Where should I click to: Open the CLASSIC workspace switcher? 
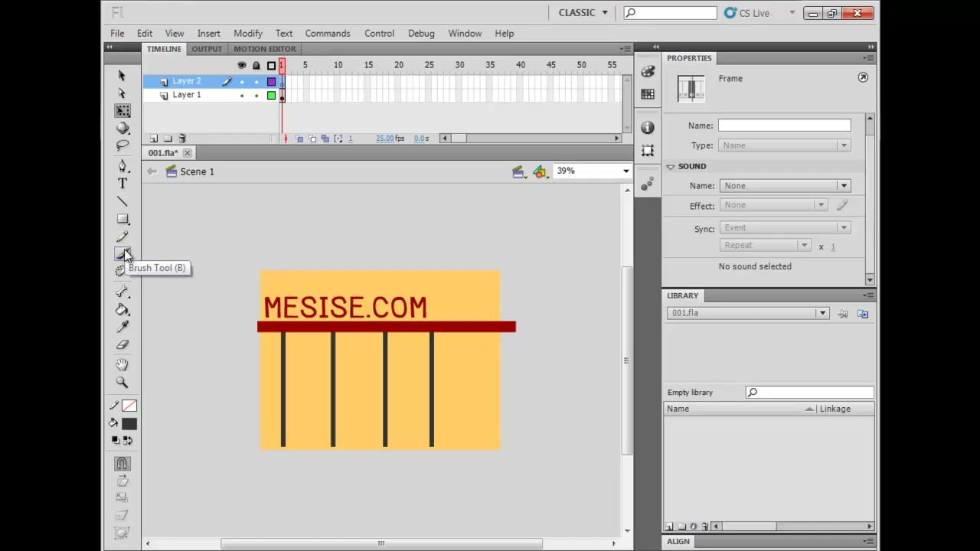(x=583, y=13)
